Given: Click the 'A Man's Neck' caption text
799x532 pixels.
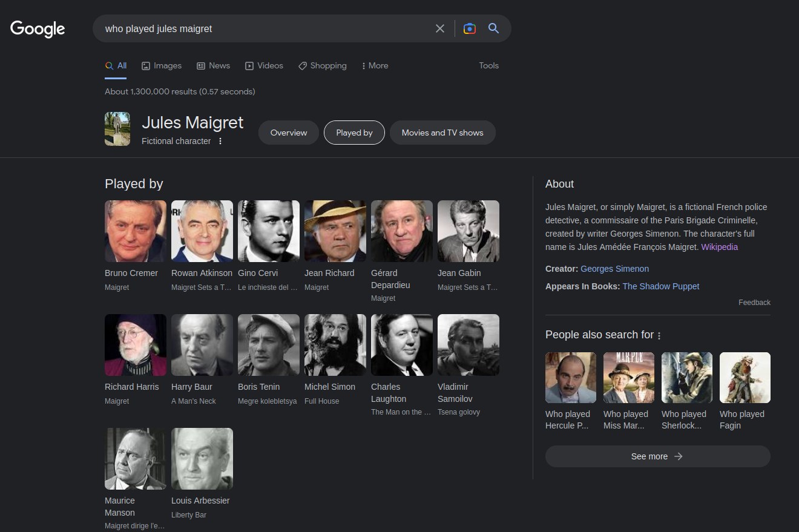Looking at the screenshot, I should pos(194,401).
